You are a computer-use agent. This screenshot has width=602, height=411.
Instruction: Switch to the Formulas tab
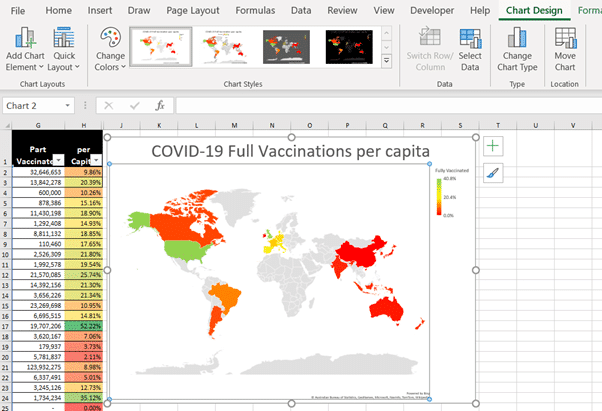click(255, 10)
